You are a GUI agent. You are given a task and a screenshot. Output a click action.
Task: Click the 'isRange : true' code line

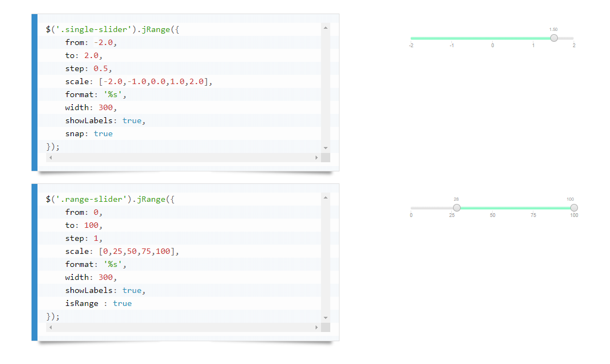[98, 303]
